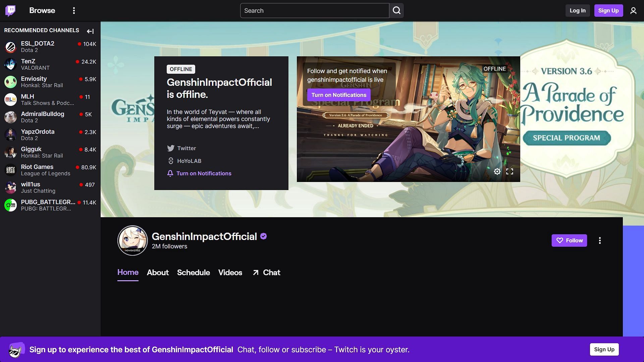Click the Log In button
This screenshot has width=644, height=362.
click(578, 11)
